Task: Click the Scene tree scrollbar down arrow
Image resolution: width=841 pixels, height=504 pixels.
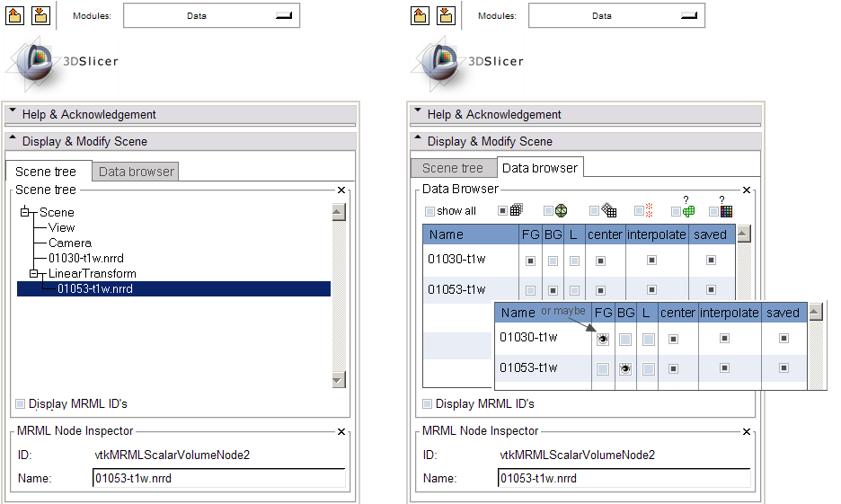Action: pos(338,380)
